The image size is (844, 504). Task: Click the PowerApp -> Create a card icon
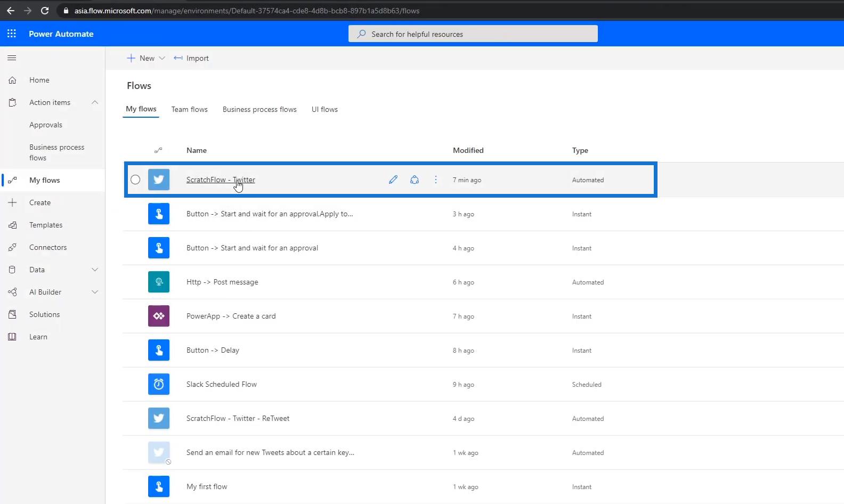pyautogui.click(x=159, y=316)
